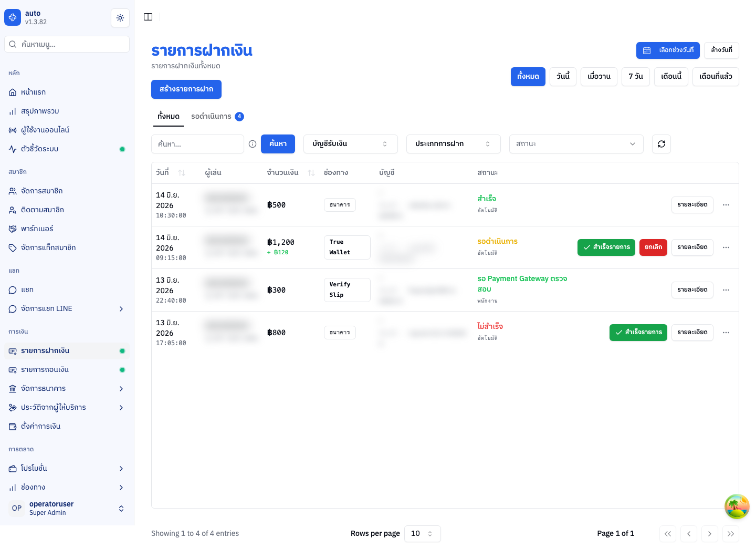Image resolution: width=756 pixels, height=559 pixels.
Task: Click the แชท chat bubble icon
Action: 13,290
